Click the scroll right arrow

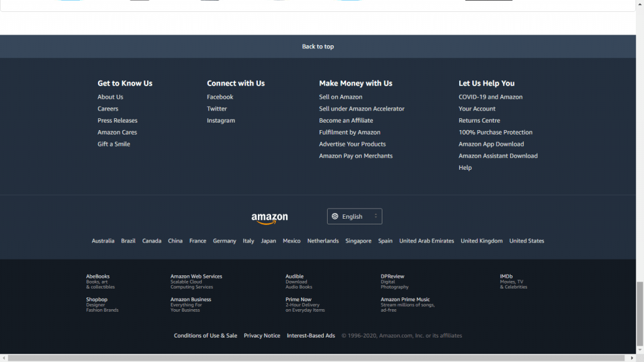click(x=632, y=358)
